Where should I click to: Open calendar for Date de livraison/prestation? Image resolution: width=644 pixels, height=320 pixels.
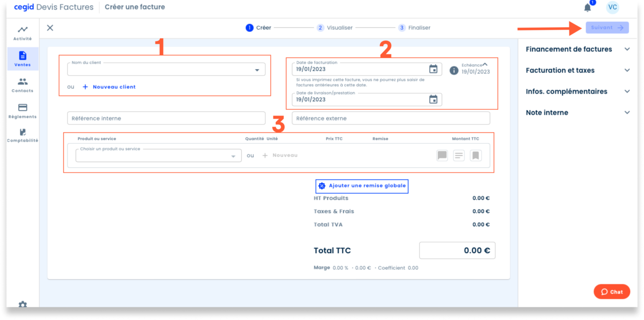(433, 99)
